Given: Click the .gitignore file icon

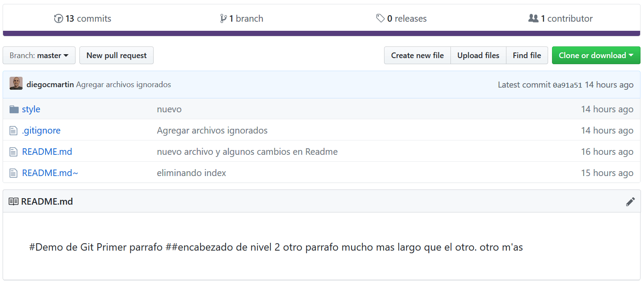Looking at the screenshot, I should coord(13,130).
